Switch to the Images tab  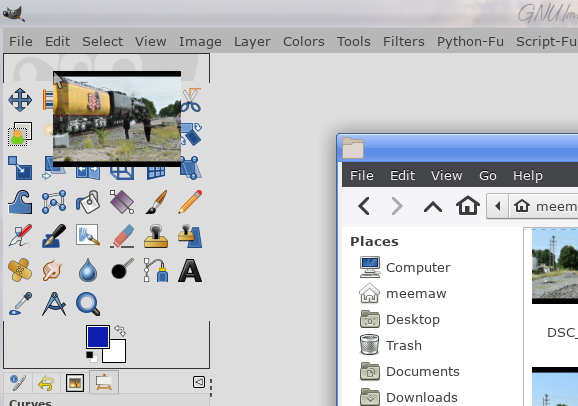pos(75,383)
